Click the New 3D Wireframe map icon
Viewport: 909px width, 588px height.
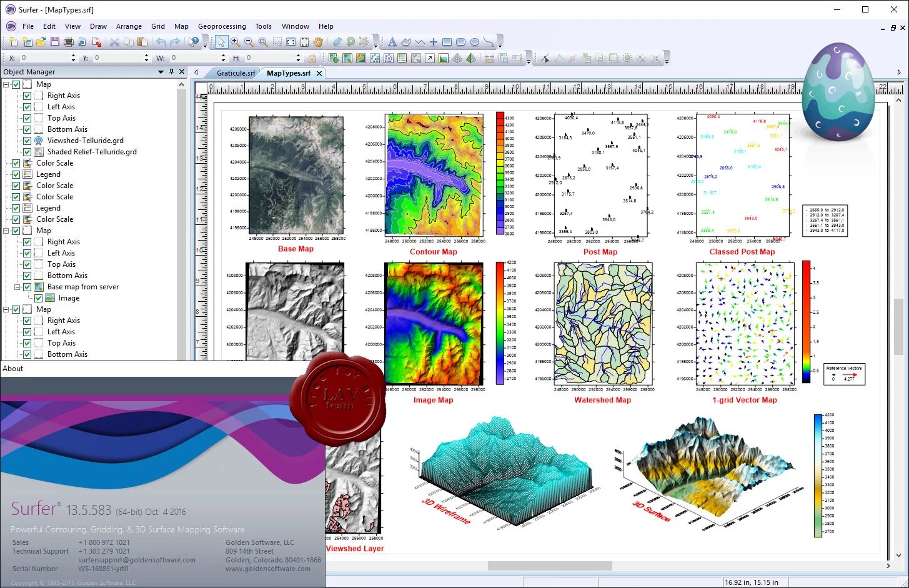click(457, 58)
